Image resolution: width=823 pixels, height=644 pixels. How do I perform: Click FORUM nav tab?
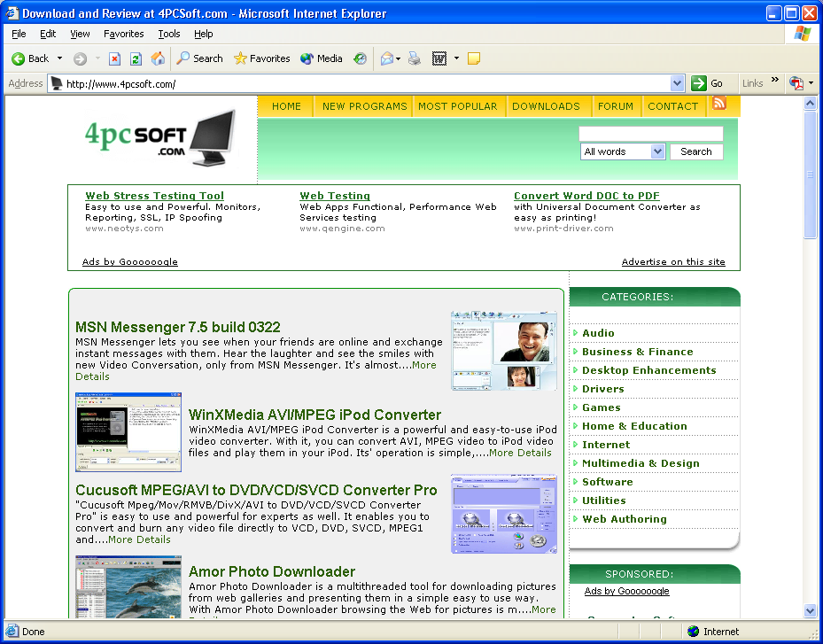(615, 106)
